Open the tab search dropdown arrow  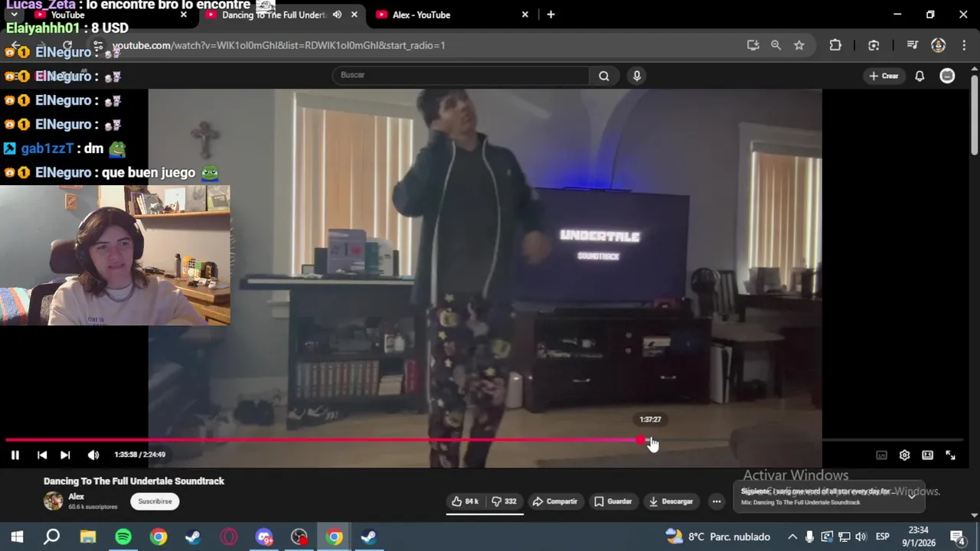pyautogui.click(x=14, y=15)
